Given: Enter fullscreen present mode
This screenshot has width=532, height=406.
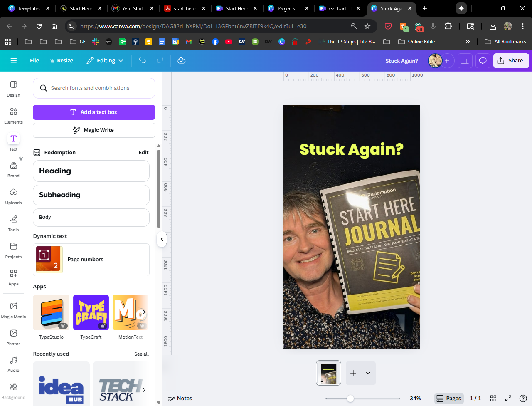Looking at the screenshot, I should 508,398.
